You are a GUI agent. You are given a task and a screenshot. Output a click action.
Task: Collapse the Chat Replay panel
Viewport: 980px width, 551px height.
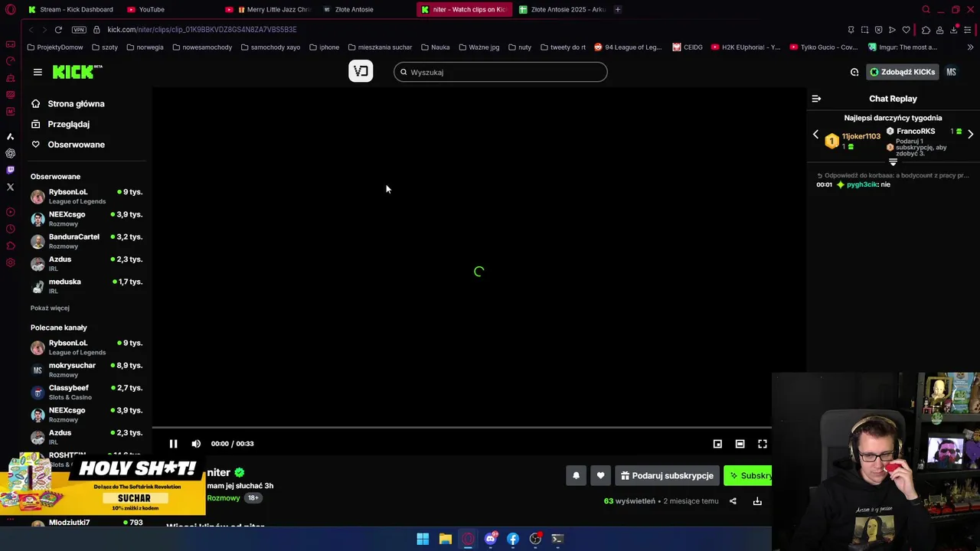(x=816, y=99)
